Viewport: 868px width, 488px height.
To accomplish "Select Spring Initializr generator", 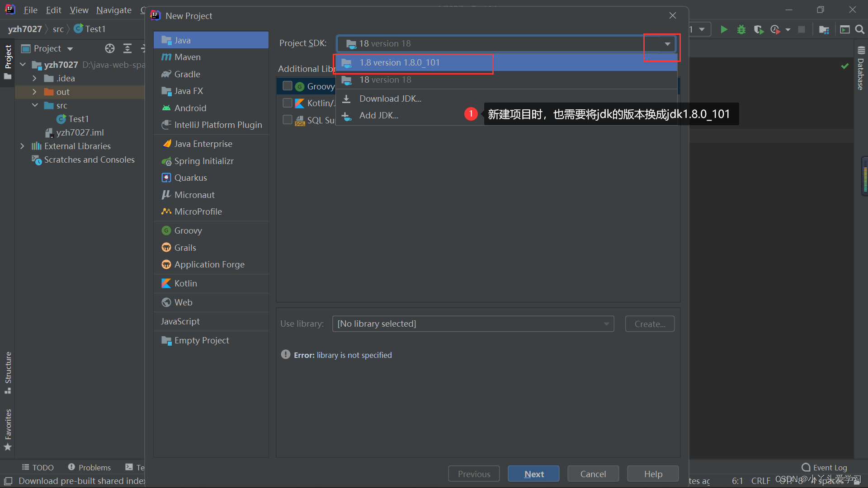I will [x=211, y=161].
